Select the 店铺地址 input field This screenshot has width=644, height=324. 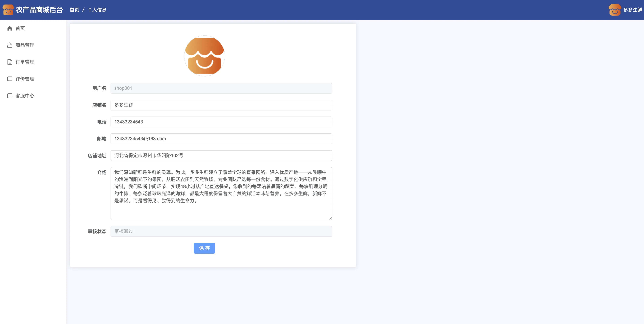221,156
